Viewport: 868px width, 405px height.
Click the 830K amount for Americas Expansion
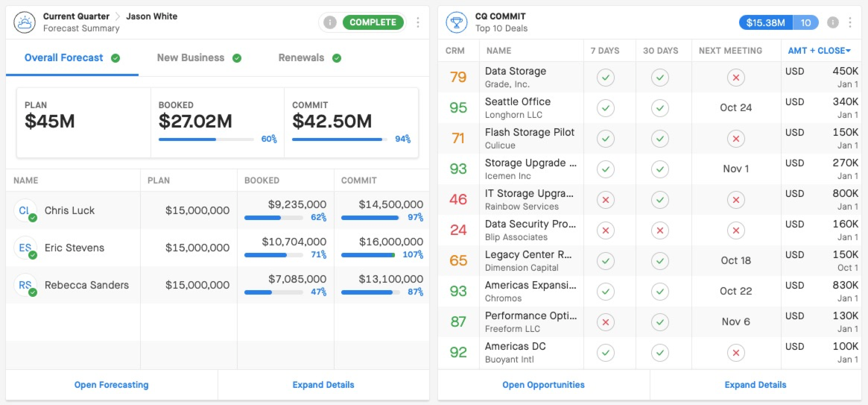click(x=846, y=285)
